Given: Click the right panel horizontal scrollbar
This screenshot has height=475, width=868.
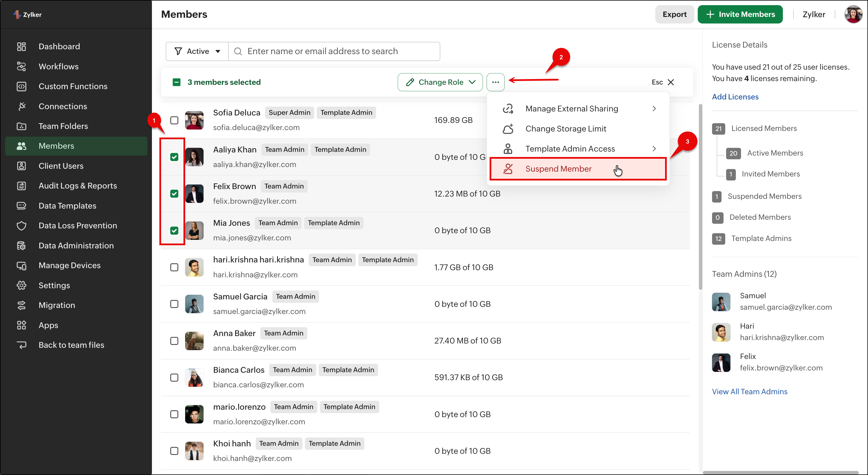Looking at the screenshot, I should (780, 472).
